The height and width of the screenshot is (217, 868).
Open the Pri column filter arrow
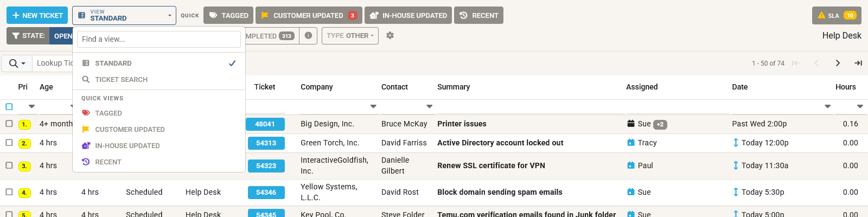click(x=31, y=107)
